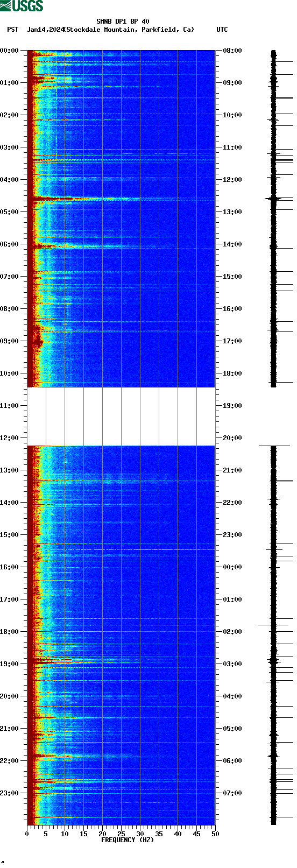This screenshot has width=297, height=868.
Task: Click the 23:00 label on PST axis
Action: [10, 793]
